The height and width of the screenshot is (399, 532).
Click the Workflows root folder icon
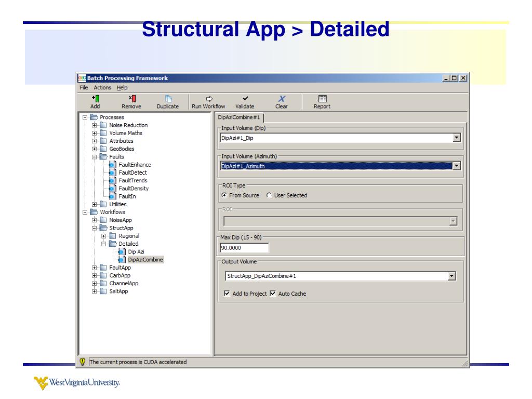click(x=94, y=212)
